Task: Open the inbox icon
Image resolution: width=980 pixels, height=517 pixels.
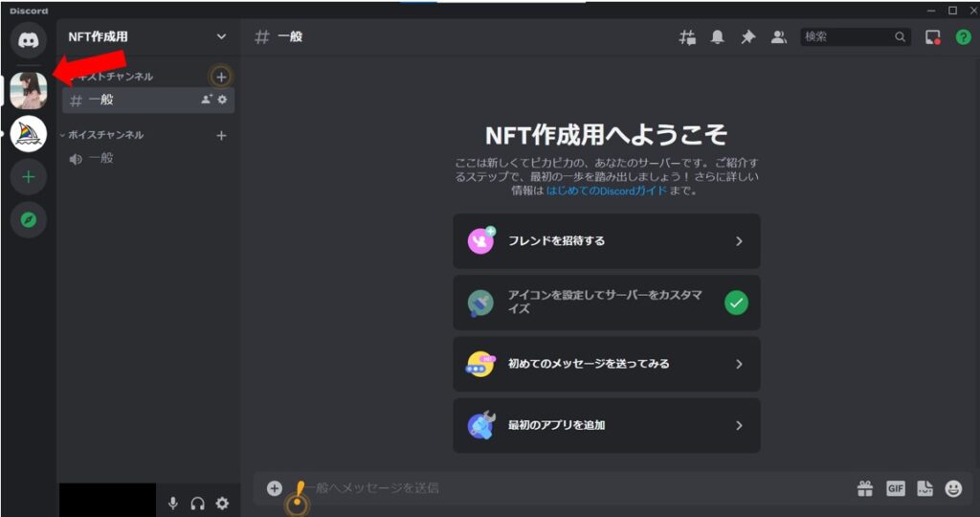Action: pyautogui.click(x=933, y=37)
